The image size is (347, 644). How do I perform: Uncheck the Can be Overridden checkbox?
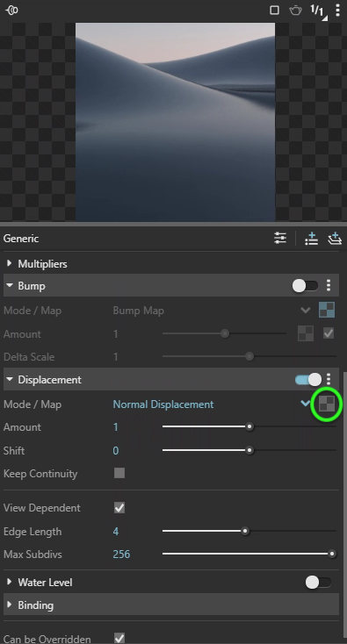119,638
